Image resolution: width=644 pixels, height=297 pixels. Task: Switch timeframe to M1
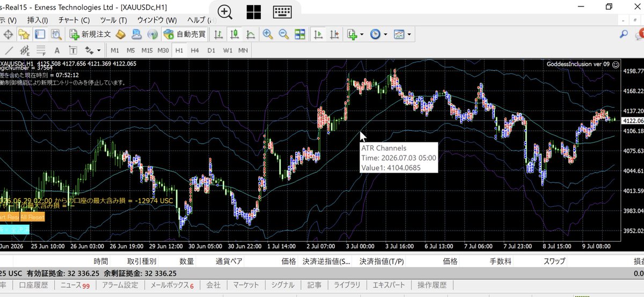tap(115, 50)
